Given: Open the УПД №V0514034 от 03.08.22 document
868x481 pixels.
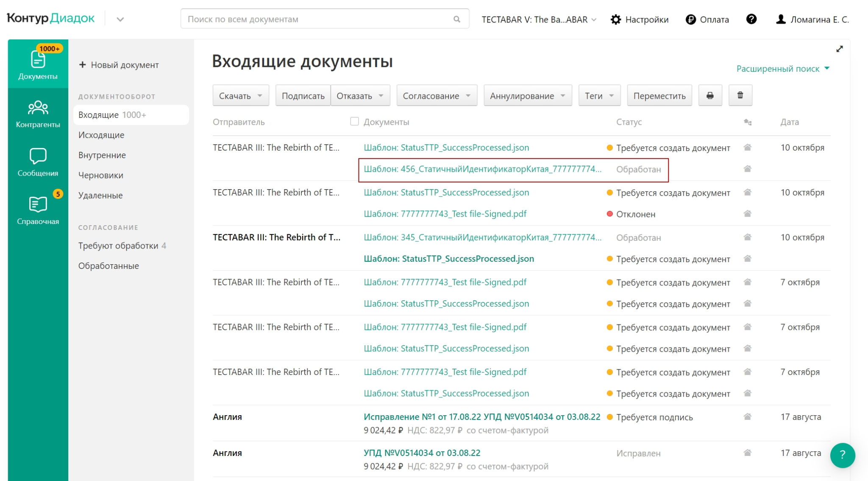Looking at the screenshot, I should coord(422,453).
